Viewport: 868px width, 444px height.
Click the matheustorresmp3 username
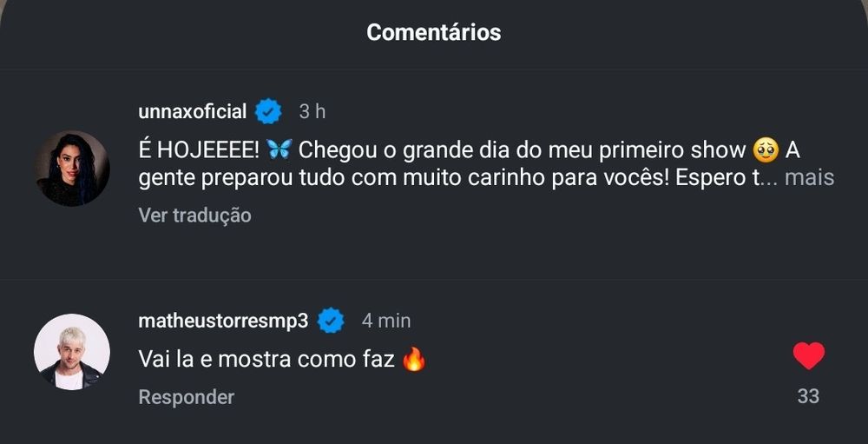pos(223,321)
